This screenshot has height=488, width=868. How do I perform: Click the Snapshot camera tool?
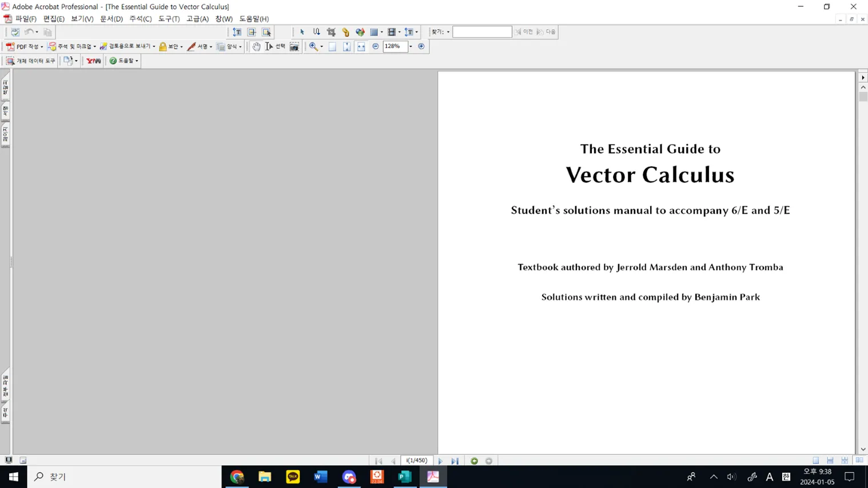click(294, 47)
